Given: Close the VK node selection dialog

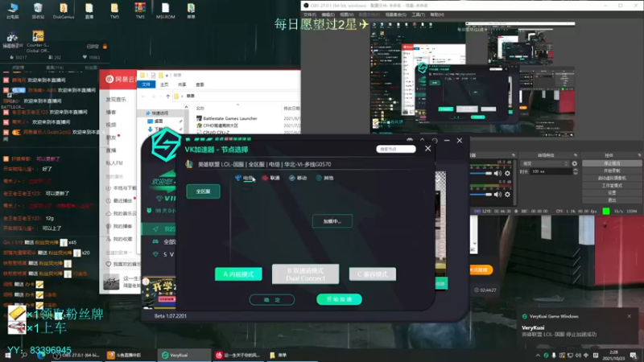Looking at the screenshot, I should tap(427, 149).
